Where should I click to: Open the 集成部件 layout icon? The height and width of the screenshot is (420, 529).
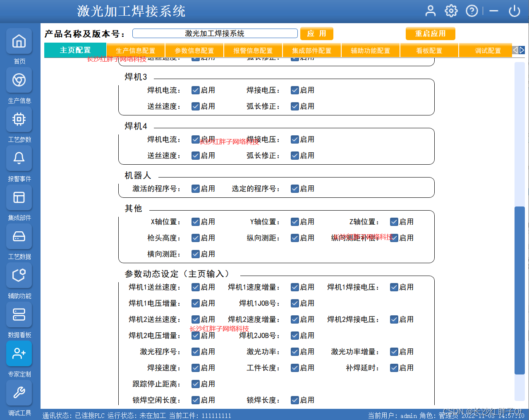pos(19,197)
